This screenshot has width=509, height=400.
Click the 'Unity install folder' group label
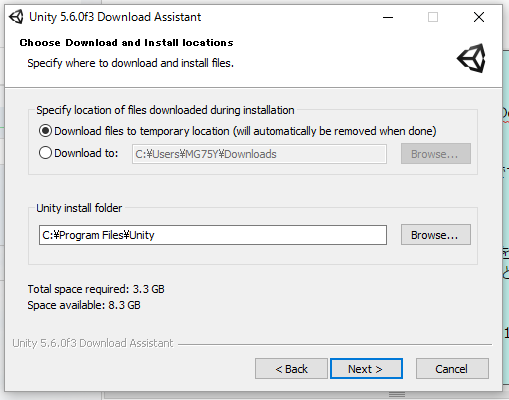79,208
